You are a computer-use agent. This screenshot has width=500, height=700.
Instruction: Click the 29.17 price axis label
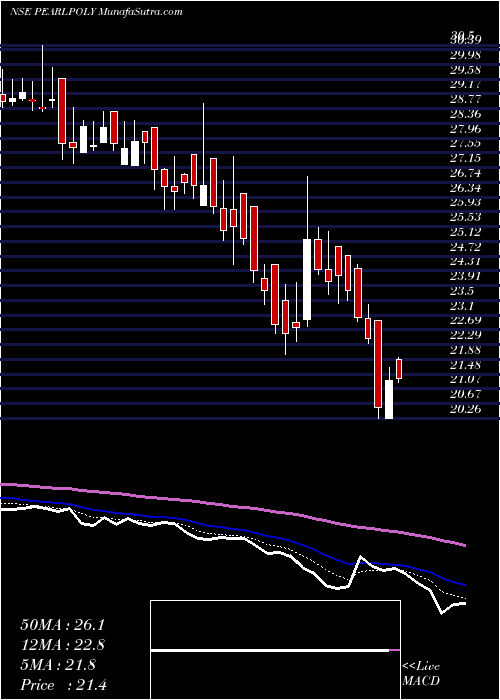tap(466, 84)
